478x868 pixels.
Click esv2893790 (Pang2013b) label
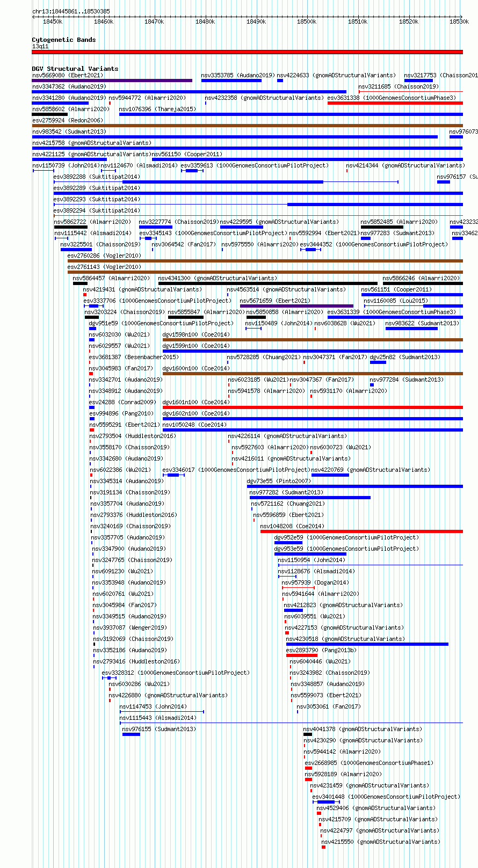click(321, 650)
